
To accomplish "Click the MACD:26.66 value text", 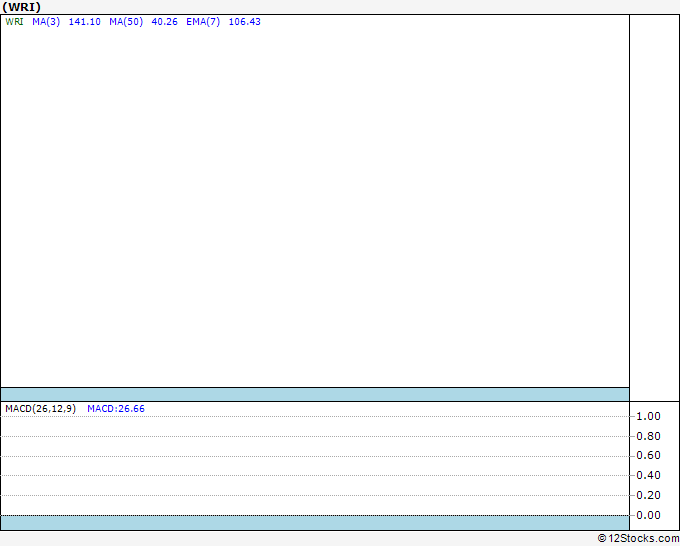I will 116,409.
